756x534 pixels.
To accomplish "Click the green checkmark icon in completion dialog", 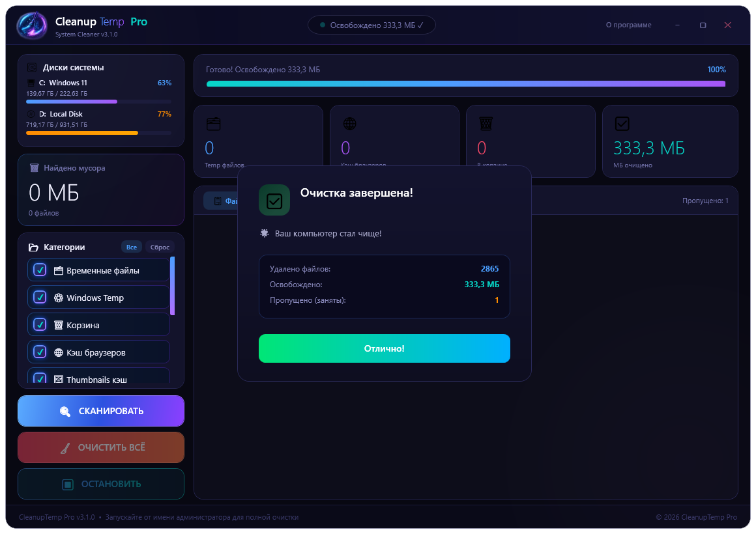I will click(274, 200).
